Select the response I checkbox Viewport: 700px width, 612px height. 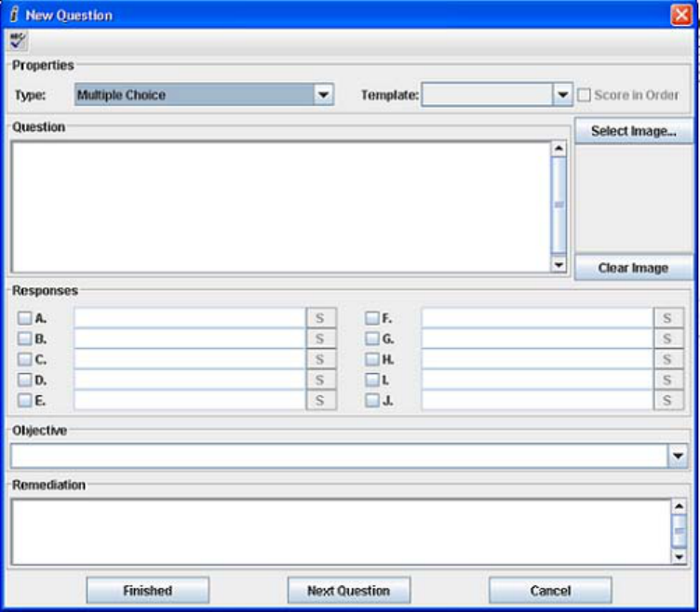point(372,379)
